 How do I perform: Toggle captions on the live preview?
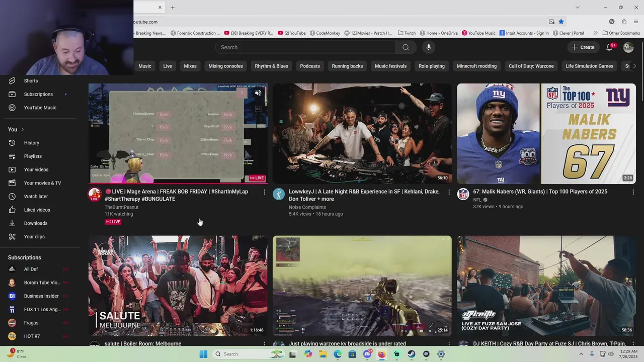258,109
